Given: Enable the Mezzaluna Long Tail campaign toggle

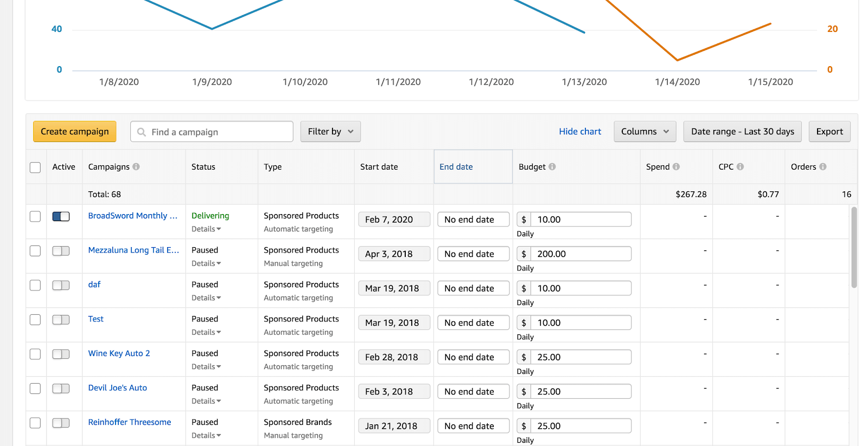Looking at the screenshot, I should click(x=61, y=251).
